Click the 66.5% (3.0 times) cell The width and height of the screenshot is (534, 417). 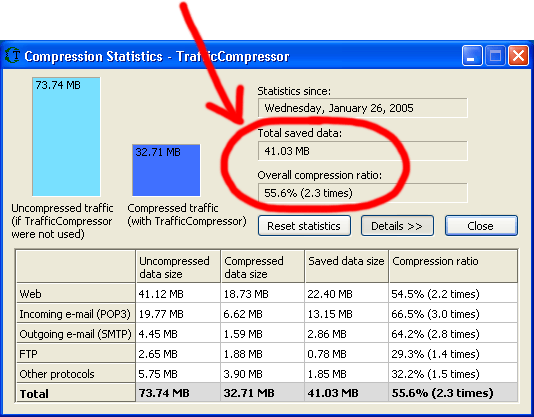pyautogui.click(x=453, y=314)
